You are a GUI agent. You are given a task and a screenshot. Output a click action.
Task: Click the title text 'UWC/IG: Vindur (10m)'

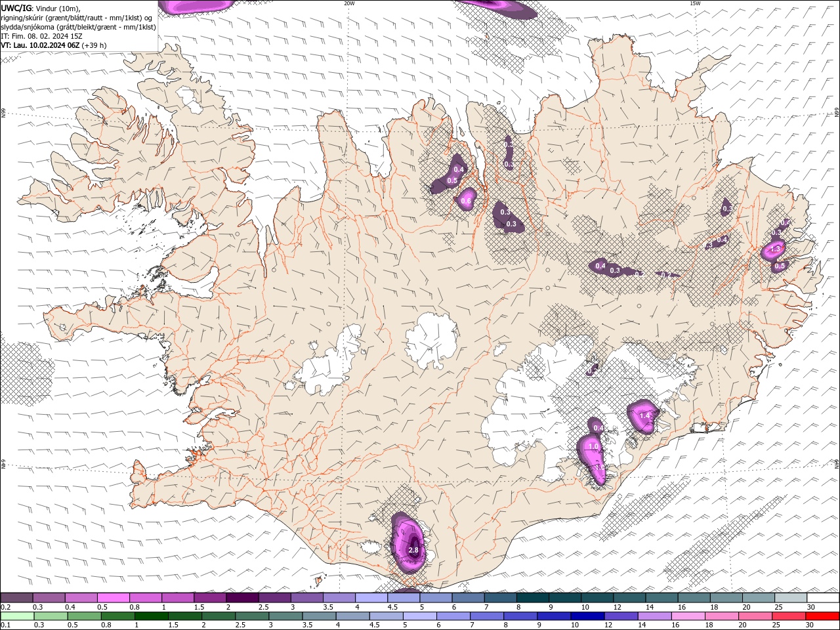(x=39, y=8)
